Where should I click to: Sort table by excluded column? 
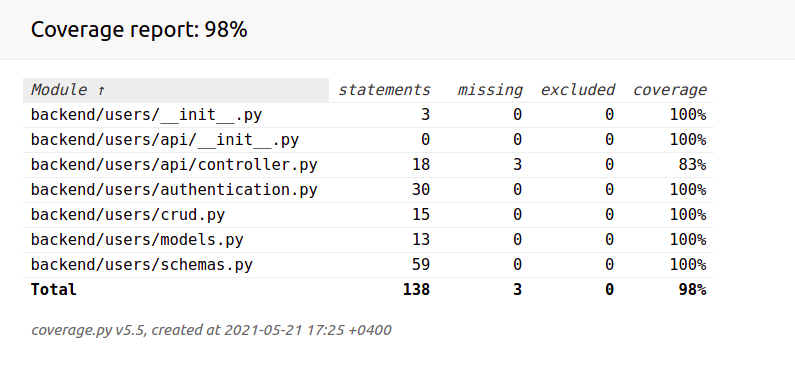[577, 90]
